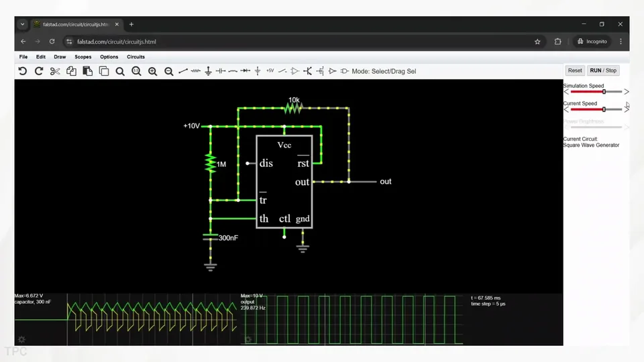
Task: Open the browser Extensions puzzle icon
Action: 557,42
